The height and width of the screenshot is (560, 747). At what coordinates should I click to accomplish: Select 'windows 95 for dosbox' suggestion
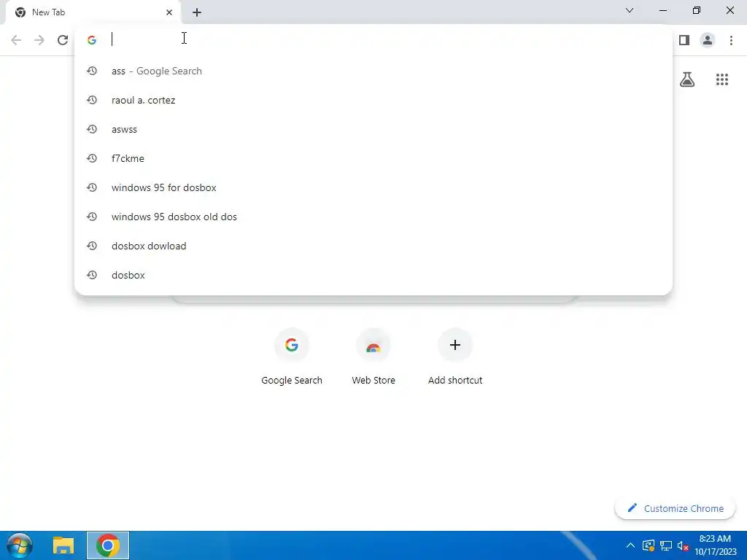(373, 187)
